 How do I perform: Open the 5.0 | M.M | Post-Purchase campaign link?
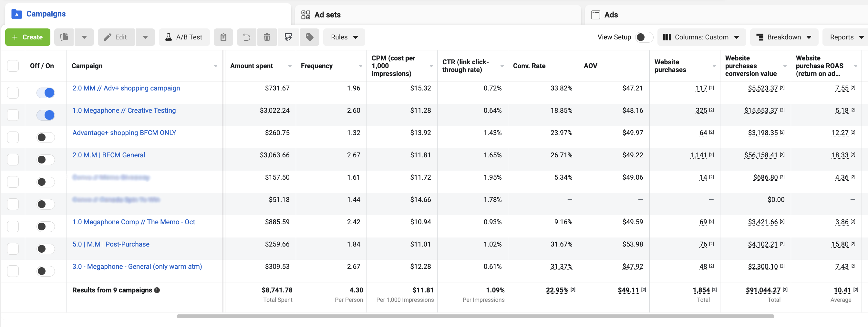[111, 244]
